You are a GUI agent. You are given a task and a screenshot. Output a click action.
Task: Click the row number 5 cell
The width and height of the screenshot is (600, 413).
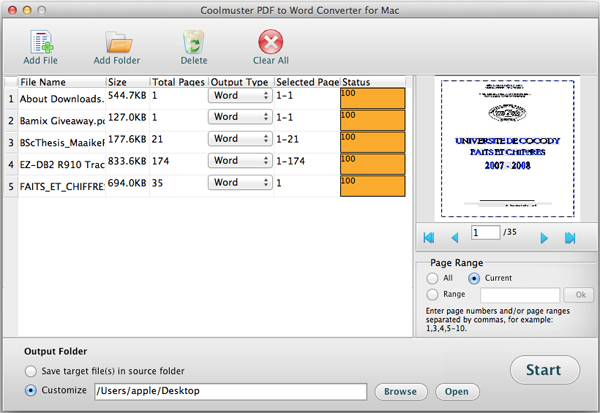click(x=11, y=186)
